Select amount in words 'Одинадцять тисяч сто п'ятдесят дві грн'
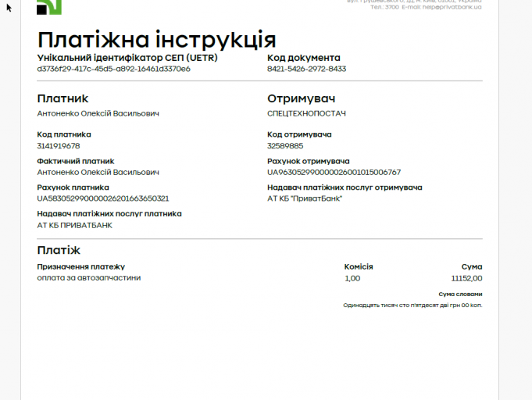Image resolution: width=532 pixels, height=400 pixels. click(402, 305)
